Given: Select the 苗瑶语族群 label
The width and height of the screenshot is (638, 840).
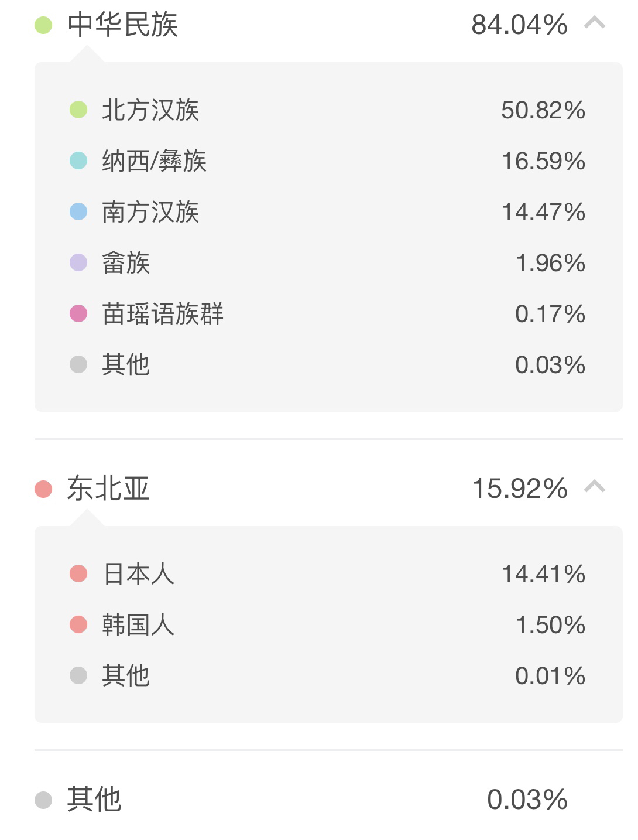Looking at the screenshot, I should tap(163, 314).
